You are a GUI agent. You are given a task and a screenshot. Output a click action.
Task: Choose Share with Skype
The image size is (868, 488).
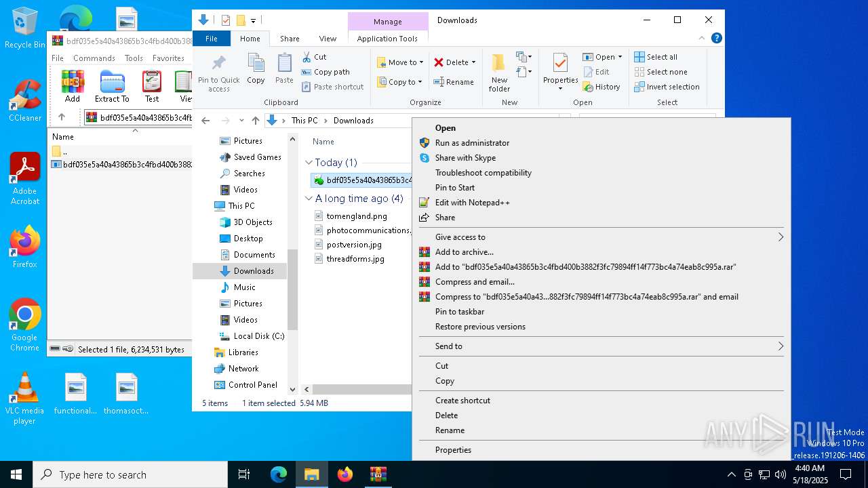pos(601,158)
